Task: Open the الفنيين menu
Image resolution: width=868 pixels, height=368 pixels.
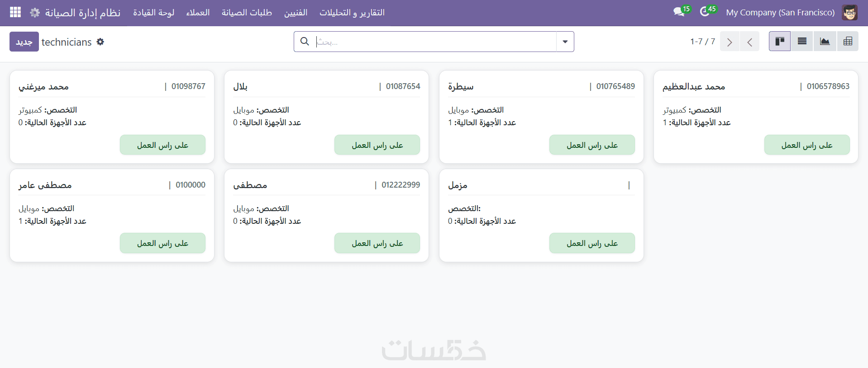Action: [x=296, y=13]
